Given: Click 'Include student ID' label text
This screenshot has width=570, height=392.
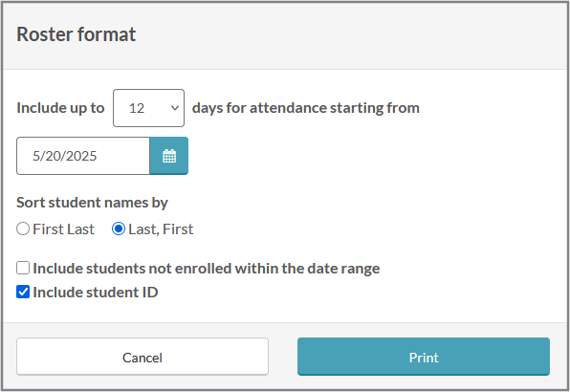Looking at the screenshot, I should pyautogui.click(x=96, y=293).
